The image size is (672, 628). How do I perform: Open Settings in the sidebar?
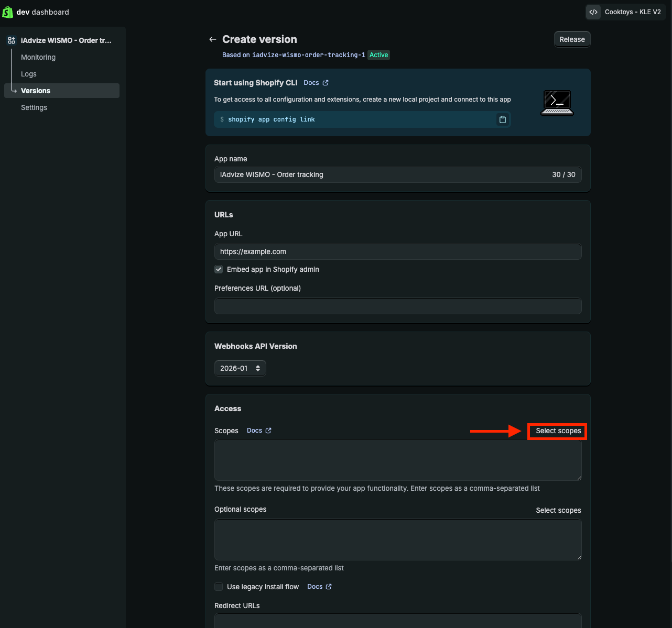(x=34, y=107)
